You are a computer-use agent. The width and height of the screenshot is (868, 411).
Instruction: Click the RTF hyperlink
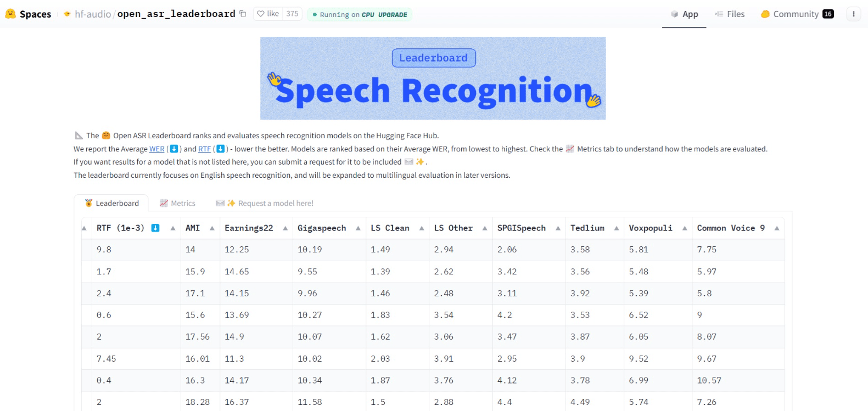point(204,149)
